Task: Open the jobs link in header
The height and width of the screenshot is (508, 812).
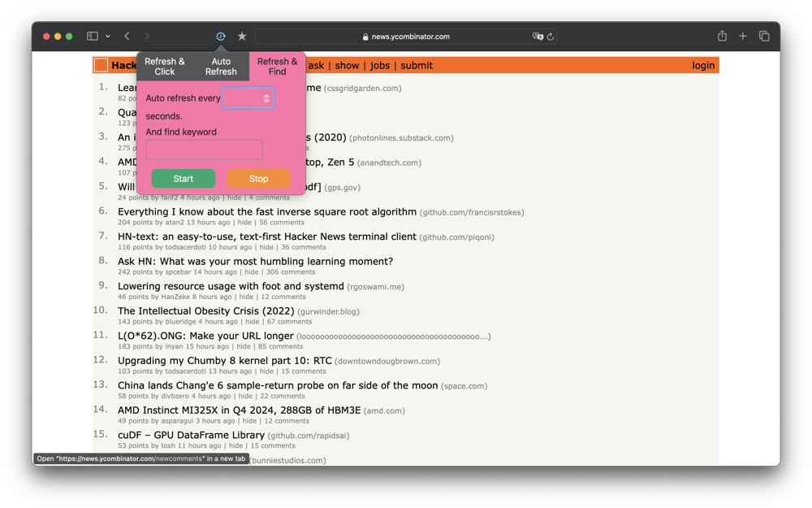Action: [379, 65]
